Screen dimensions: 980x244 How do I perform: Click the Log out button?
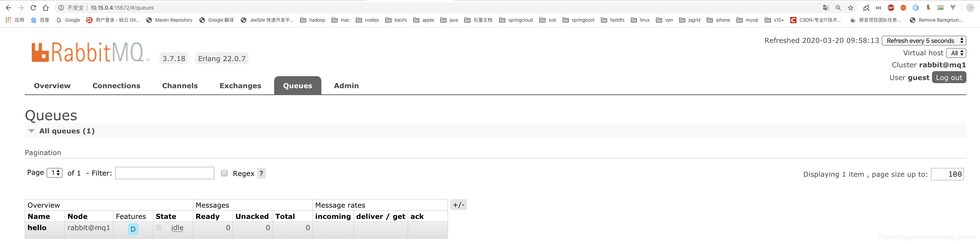[949, 77]
